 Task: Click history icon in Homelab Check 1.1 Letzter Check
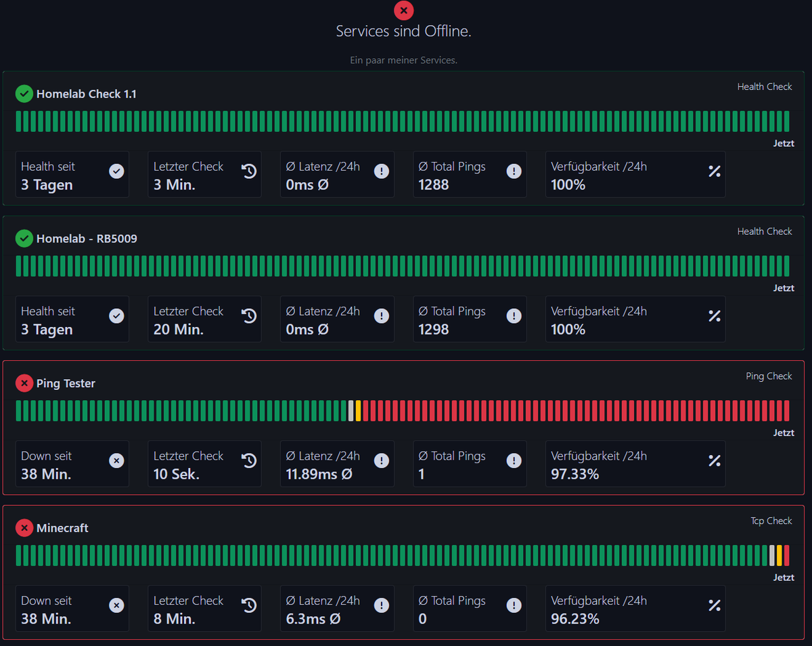click(x=249, y=171)
